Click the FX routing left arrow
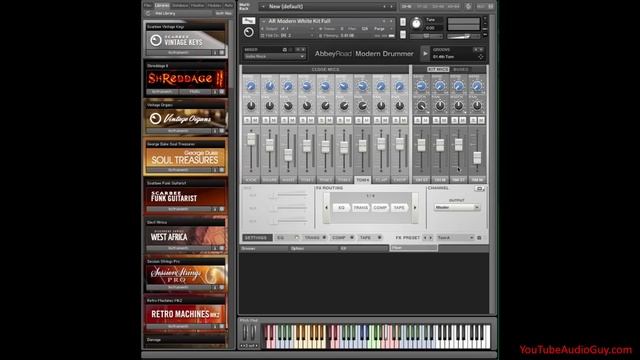640x360 pixels. (326, 208)
